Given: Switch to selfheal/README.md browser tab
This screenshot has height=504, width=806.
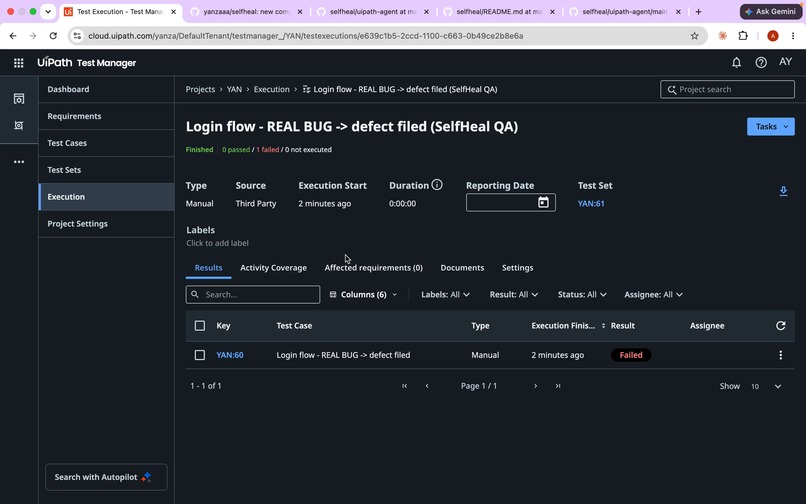Looking at the screenshot, I should (x=499, y=11).
